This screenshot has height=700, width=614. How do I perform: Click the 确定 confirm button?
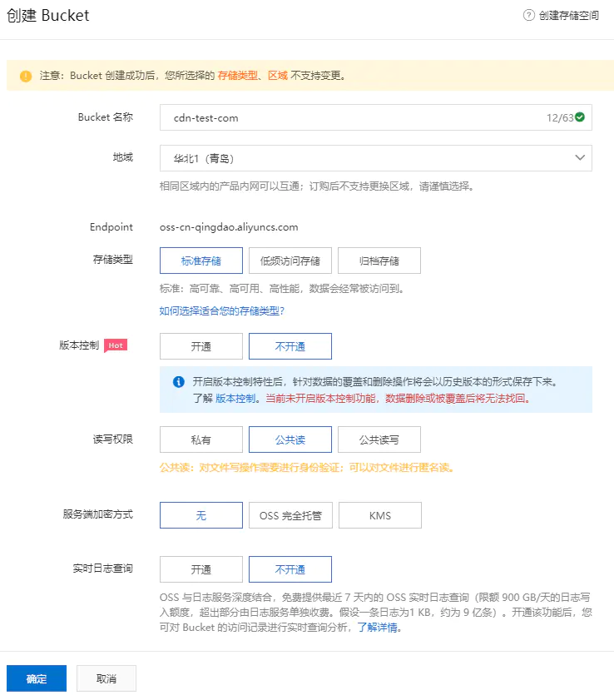(x=37, y=678)
